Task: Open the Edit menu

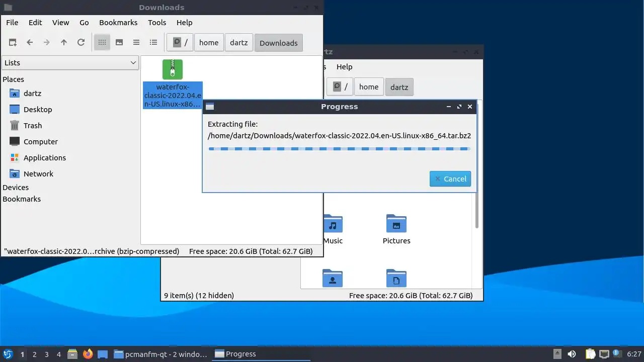Action: pyautogui.click(x=35, y=23)
